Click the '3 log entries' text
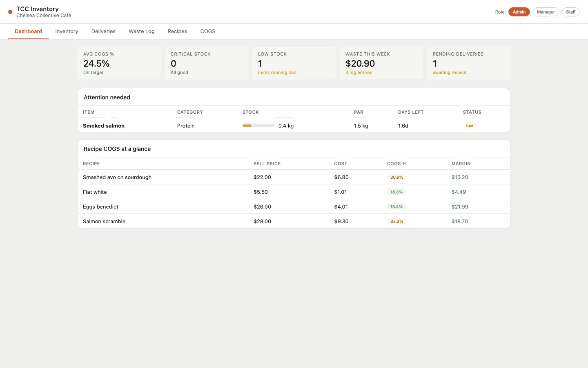The width and height of the screenshot is (588, 368). (x=359, y=72)
